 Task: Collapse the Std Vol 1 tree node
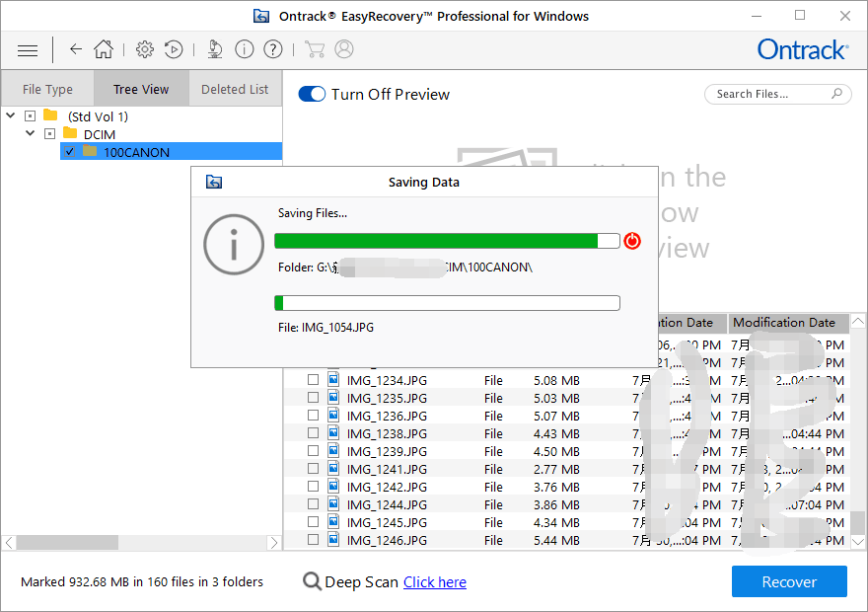[11, 115]
